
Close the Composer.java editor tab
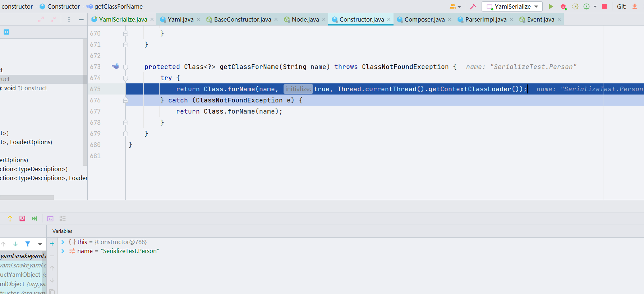coord(450,19)
